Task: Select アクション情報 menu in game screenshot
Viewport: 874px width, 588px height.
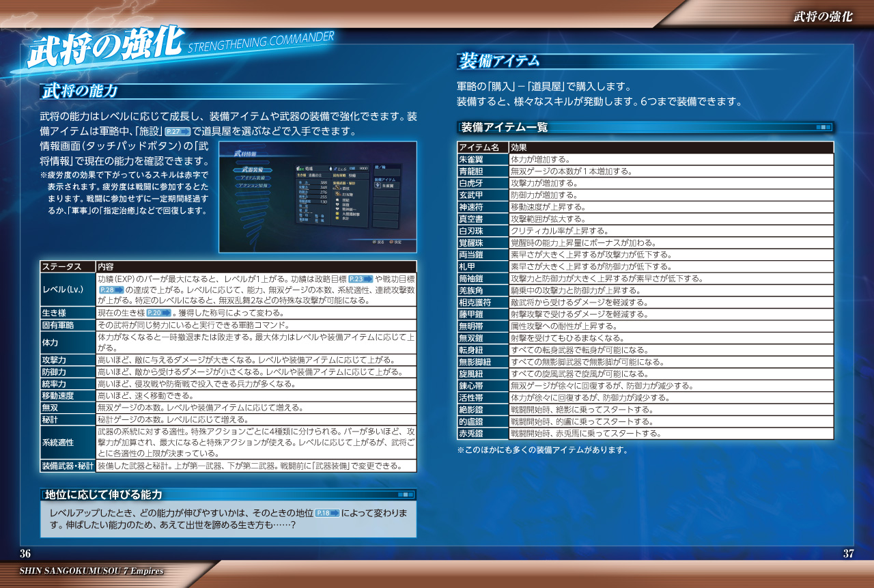Action: (251, 186)
